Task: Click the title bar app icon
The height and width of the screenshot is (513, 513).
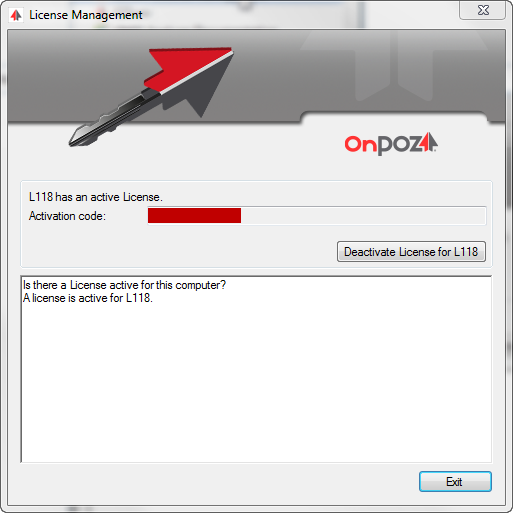Action: point(16,15)
